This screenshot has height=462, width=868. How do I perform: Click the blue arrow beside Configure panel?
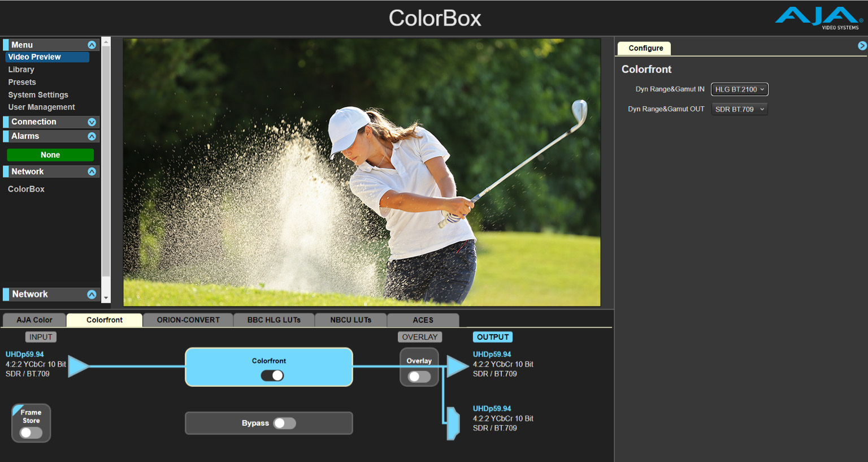coord(862,46)
